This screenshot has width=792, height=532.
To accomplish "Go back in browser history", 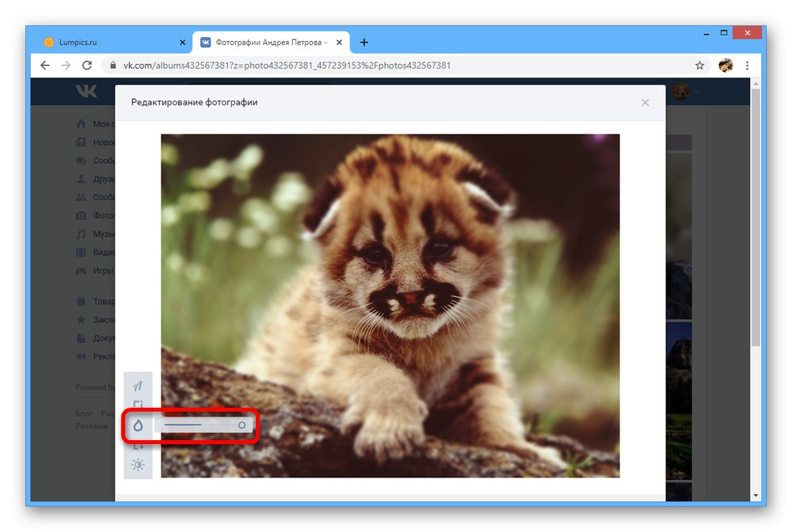I will [x=45, y=65].
